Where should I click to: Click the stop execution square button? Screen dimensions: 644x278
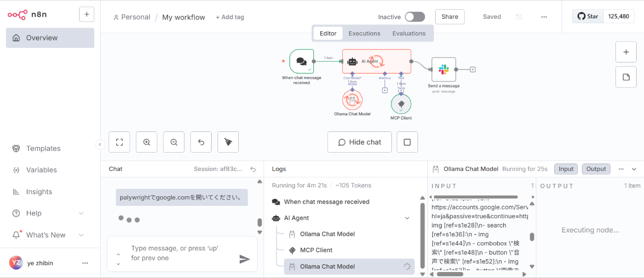pyautogui.click(x=407, y=142)
